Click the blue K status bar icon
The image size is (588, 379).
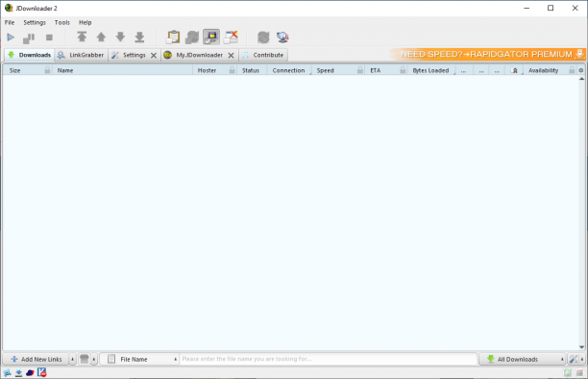41,372
